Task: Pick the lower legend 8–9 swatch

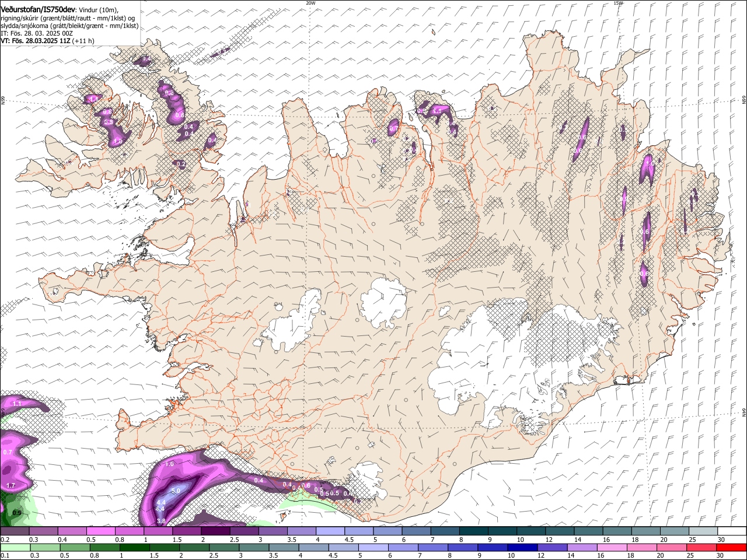Action: point(463,547)
